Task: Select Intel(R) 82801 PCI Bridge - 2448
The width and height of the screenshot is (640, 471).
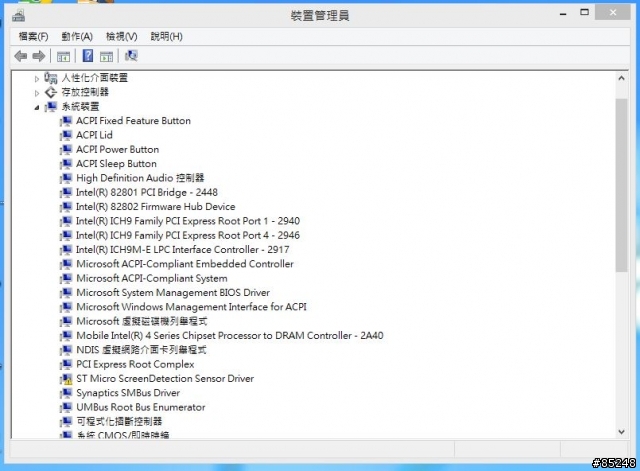Action: [x=147, y=192]
